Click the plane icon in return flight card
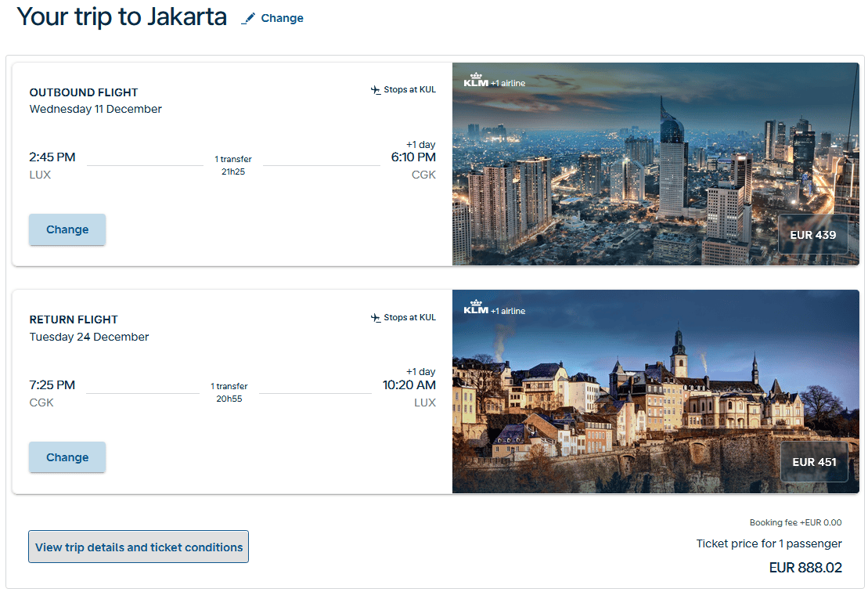 376,318
